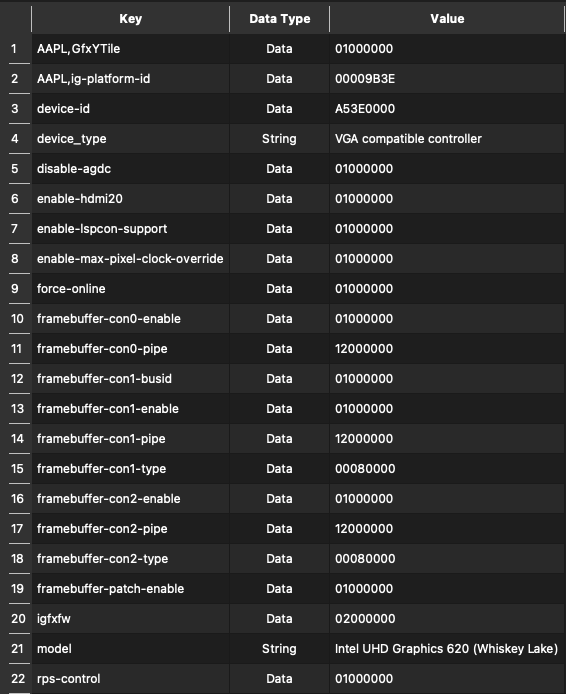Click the Data Type column header
Viewport: 566px width, 694px height.
(x=280, y=19)
